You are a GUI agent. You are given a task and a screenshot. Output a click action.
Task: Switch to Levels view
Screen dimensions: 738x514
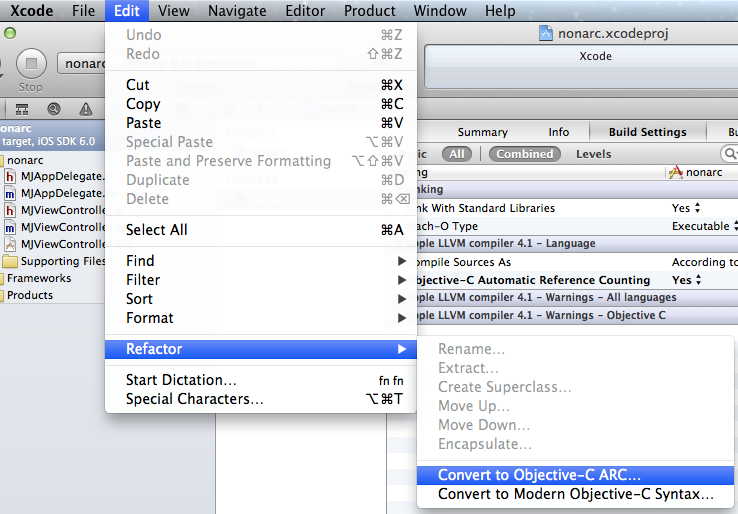tap(593, 154)
